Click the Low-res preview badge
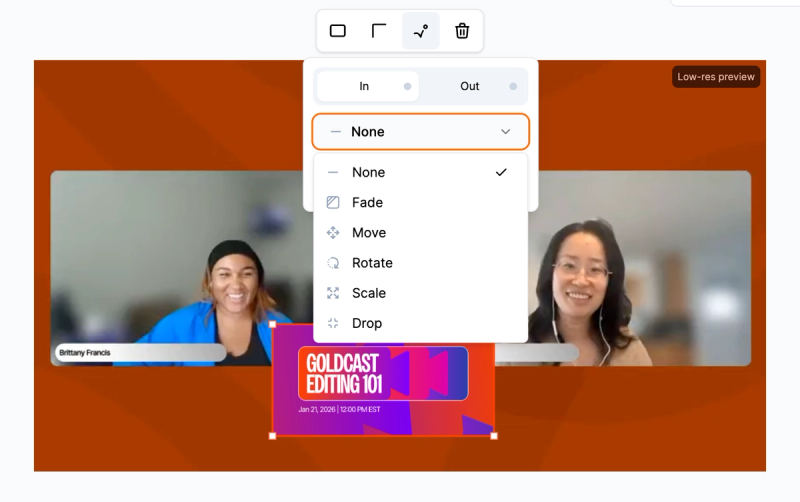800x502 pixels. (x=716, y=77)
